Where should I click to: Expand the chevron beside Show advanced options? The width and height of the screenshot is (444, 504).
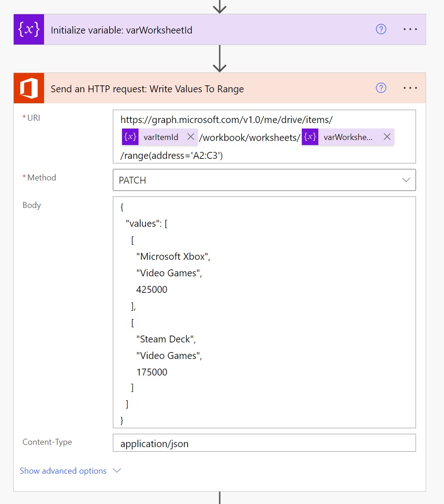click(x=117, y=471)
